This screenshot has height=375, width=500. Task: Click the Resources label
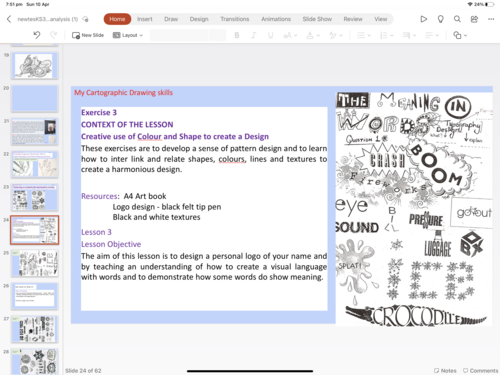(x=100, y=196)
